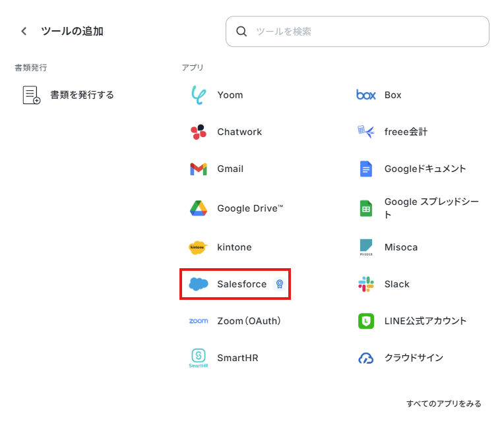Click the Google Drive triangle icon
Viewport: 504px width, 429px height.
(199, 208)
